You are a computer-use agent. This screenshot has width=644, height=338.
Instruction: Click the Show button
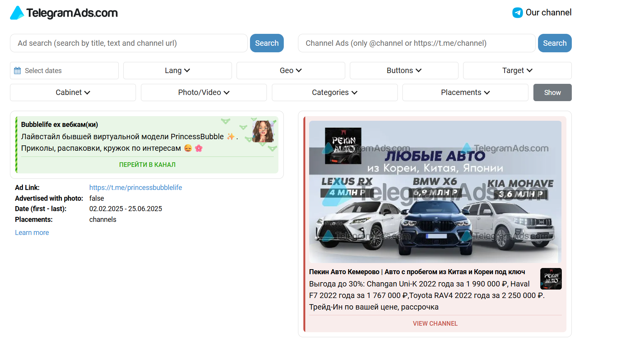coord(553,93)
